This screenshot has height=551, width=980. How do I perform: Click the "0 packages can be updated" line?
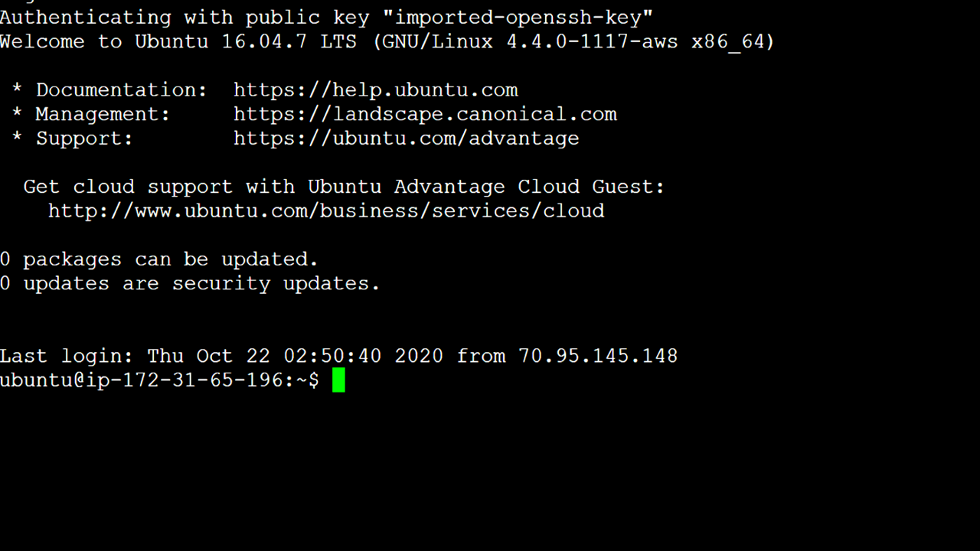tap(159, 259)
